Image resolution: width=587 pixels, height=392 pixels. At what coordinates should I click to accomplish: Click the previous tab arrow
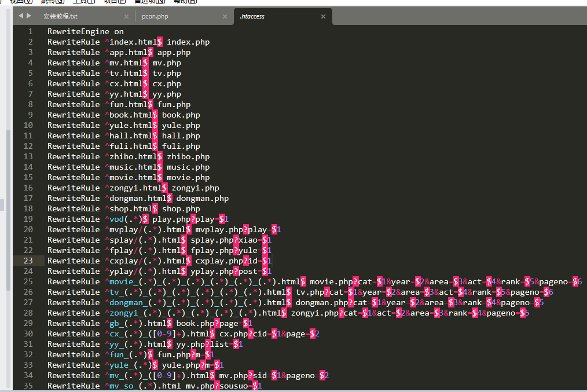point(21,16)
